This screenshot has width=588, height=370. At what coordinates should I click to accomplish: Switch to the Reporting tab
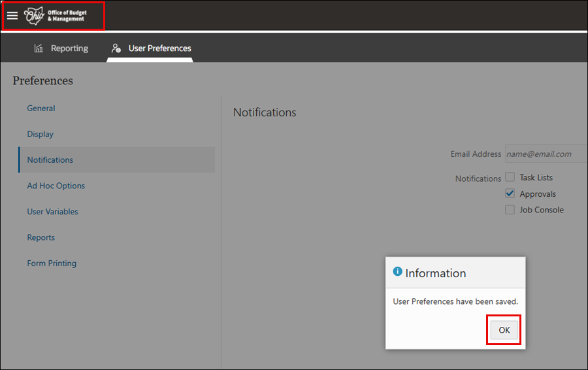61,48
